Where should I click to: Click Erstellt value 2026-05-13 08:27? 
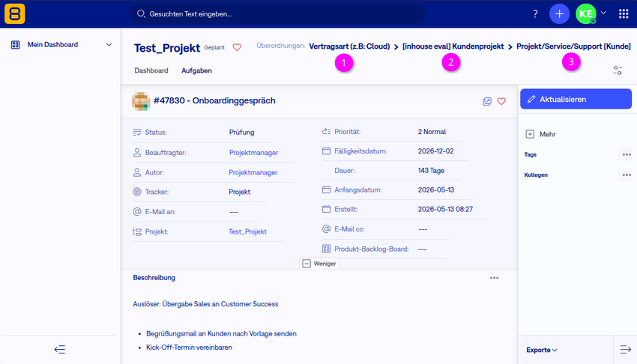coord(445,210)
